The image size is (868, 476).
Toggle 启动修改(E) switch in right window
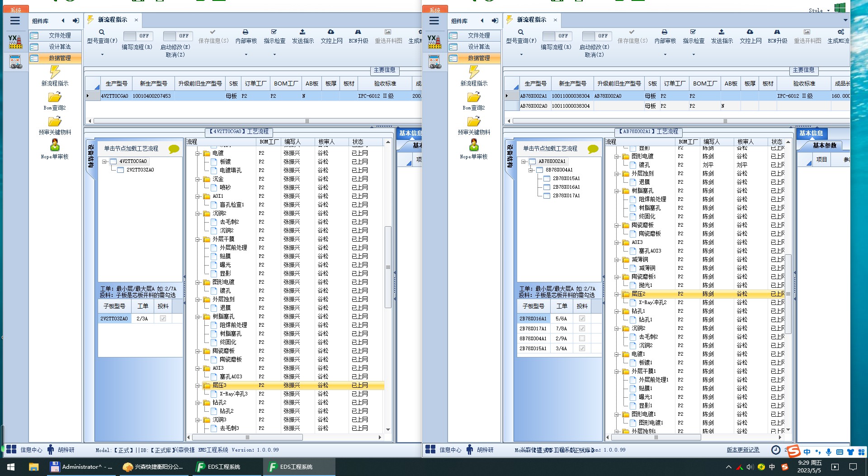597,36
